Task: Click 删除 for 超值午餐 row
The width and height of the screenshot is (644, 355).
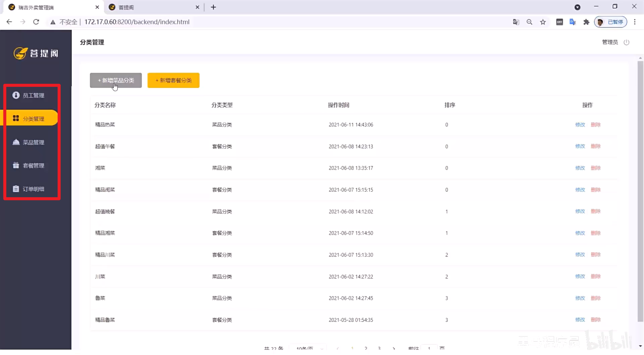Action: [x=596, y=146]
